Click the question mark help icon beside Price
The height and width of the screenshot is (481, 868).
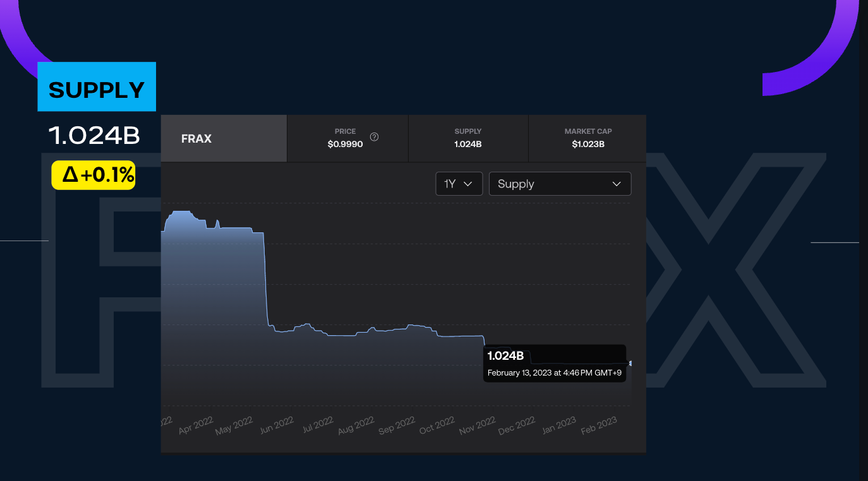(374, 137)
